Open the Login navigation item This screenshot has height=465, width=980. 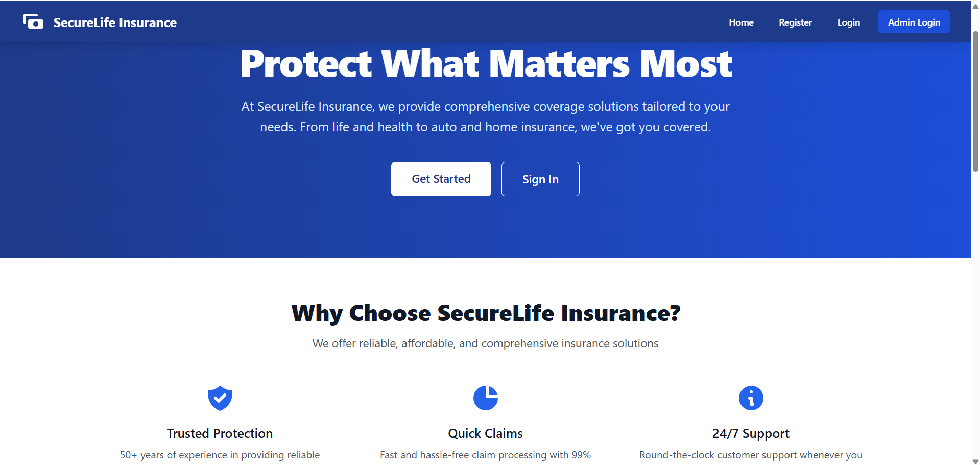pyautogui.click(x=848, y=22)
